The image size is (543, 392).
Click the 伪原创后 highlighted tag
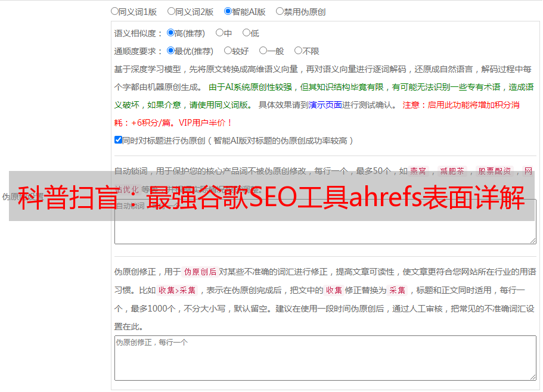click(x=200, y=272)
